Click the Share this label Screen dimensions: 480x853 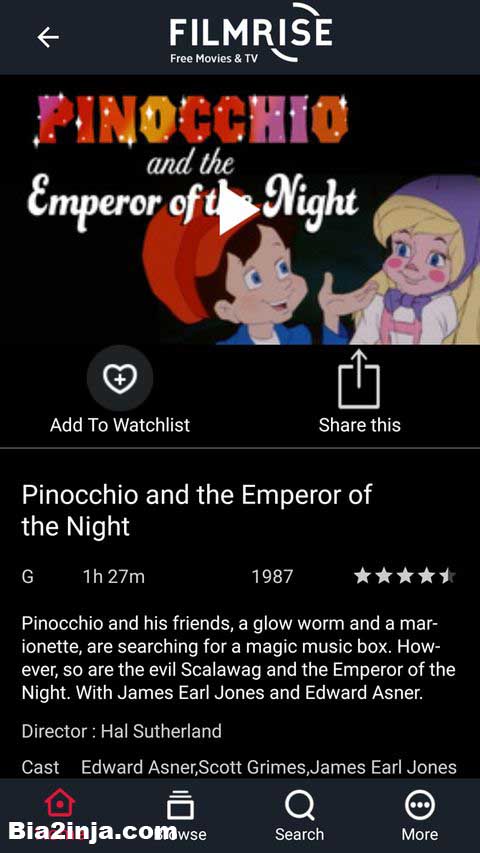360,425
